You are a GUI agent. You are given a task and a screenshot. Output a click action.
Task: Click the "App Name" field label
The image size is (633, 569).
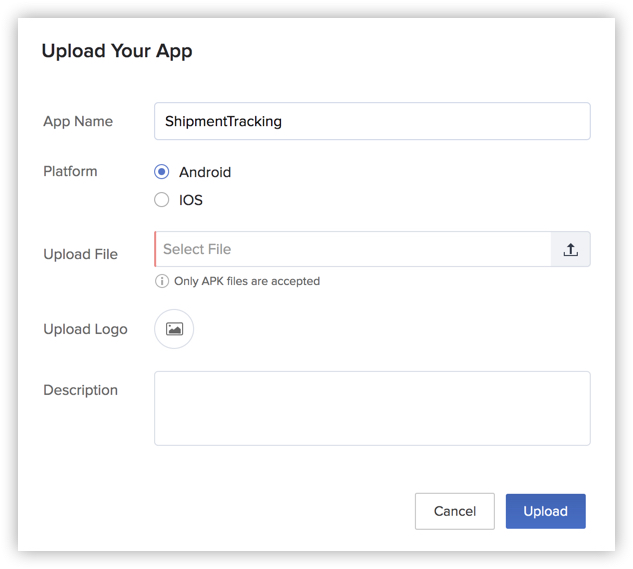pos(78,121)
